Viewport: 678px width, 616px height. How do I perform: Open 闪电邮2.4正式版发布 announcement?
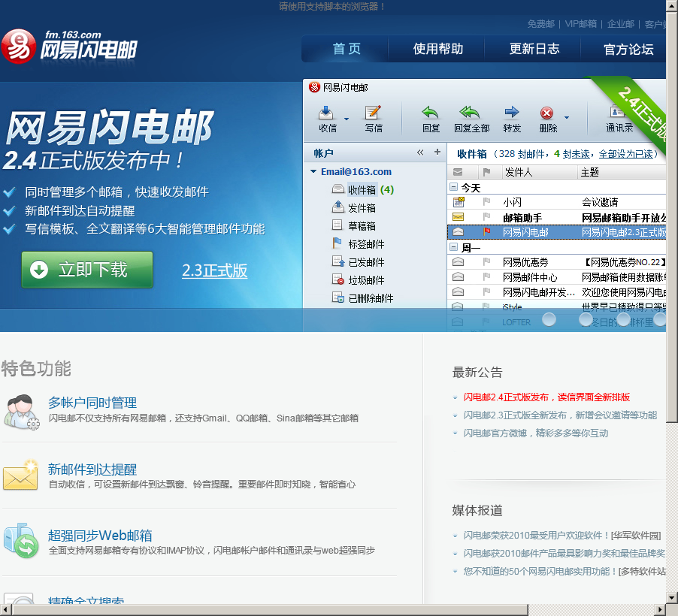point(546,397)
